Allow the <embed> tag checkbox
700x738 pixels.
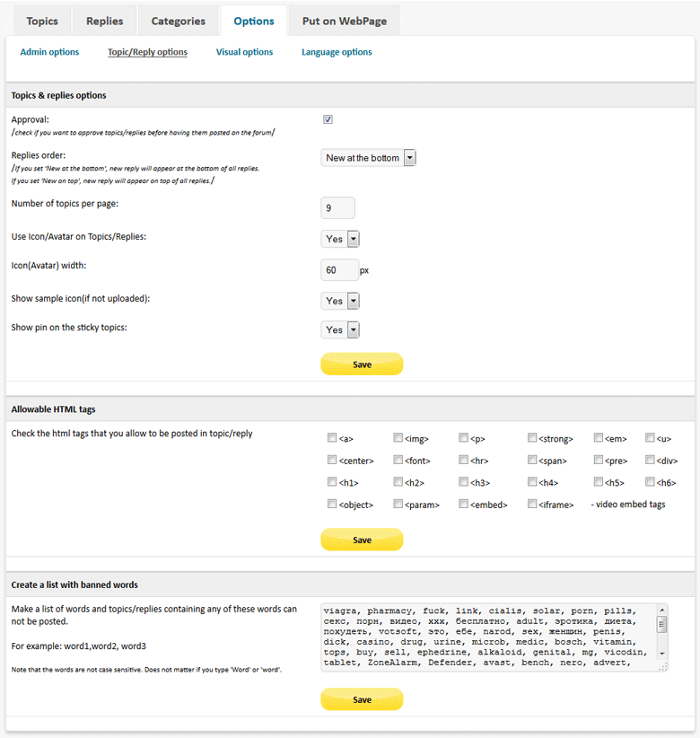(463, 504)
